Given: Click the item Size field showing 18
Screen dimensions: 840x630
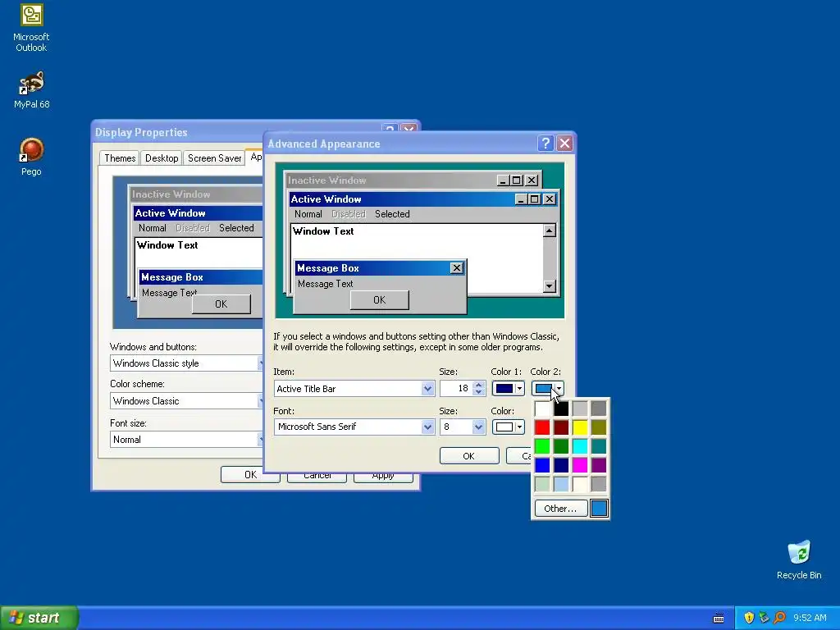Looking at the screenshot, I should (456, 388).
